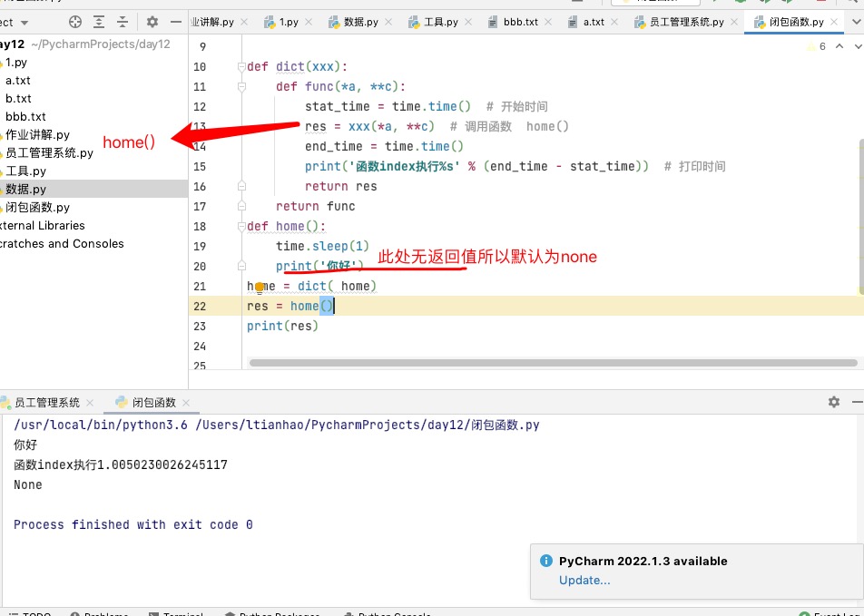Click the locate-opened-file crosshair icon
864x616 pixels.
pyautogui.click(x=75, y=22)
